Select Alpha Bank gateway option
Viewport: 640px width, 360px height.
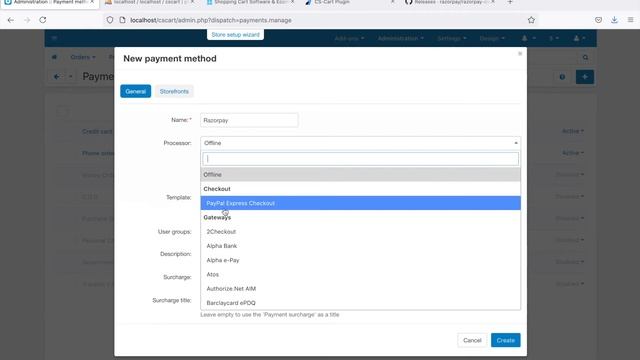[360, 246]
